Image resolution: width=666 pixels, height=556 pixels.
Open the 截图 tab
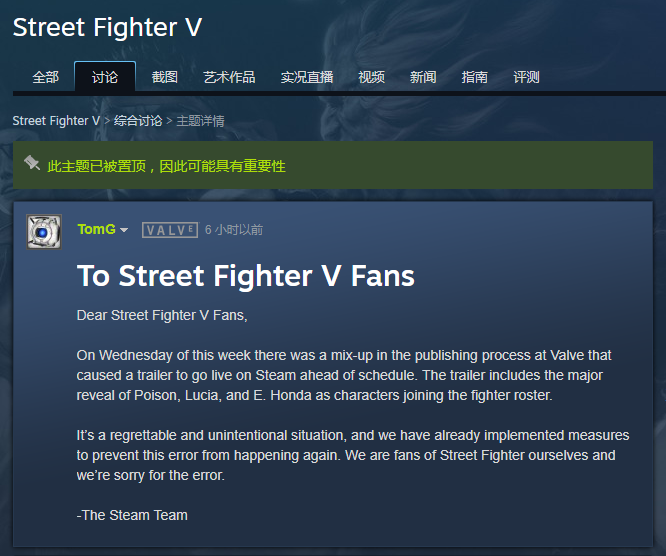click(165, 77)
